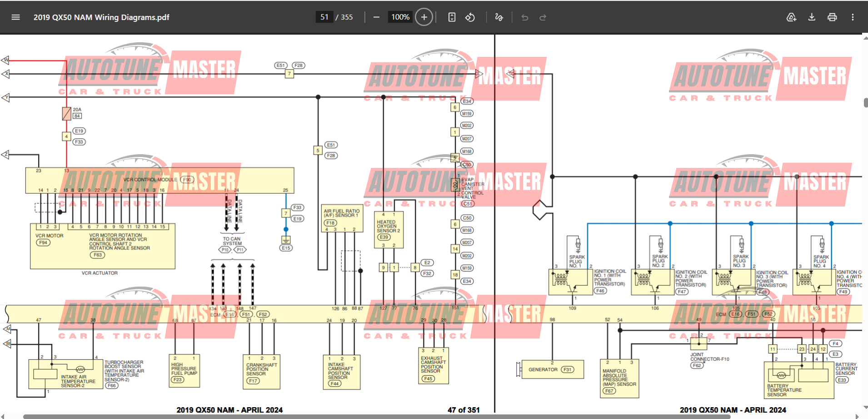Click the 100% zoom level field
Viewport: 868px width, 419px height.
coord(400,17)
